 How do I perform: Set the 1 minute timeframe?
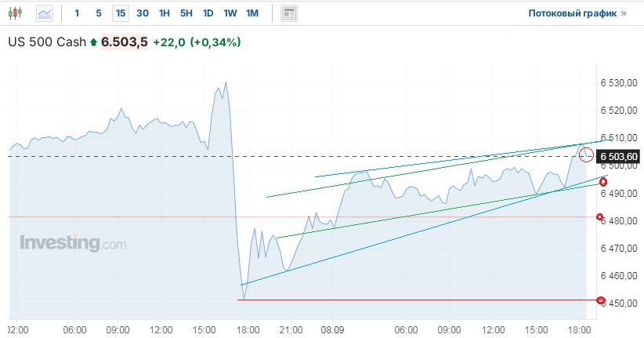(77, 13)
